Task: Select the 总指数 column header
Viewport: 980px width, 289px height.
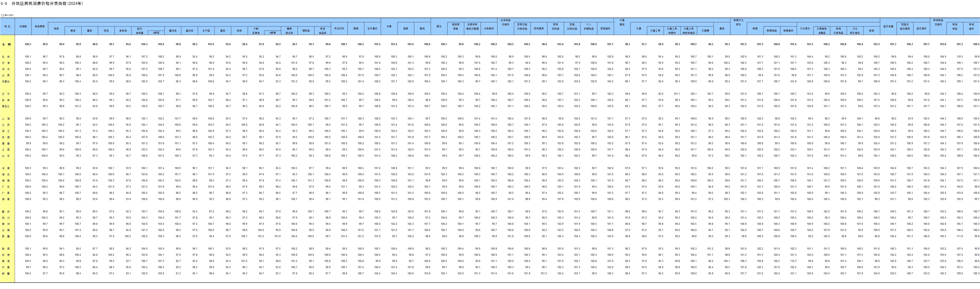Action: 23,26
